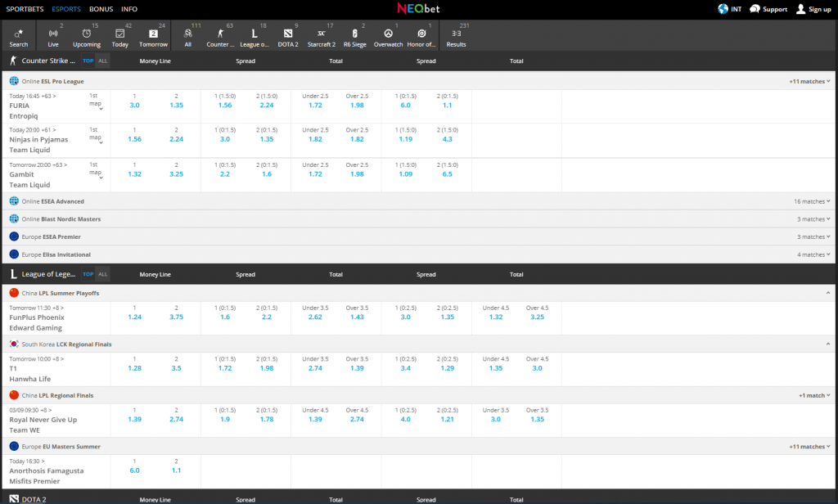Viewport: 838px width, 504px height.
Task: Open the Search icon in toolbar
Action: click(19, 34)
